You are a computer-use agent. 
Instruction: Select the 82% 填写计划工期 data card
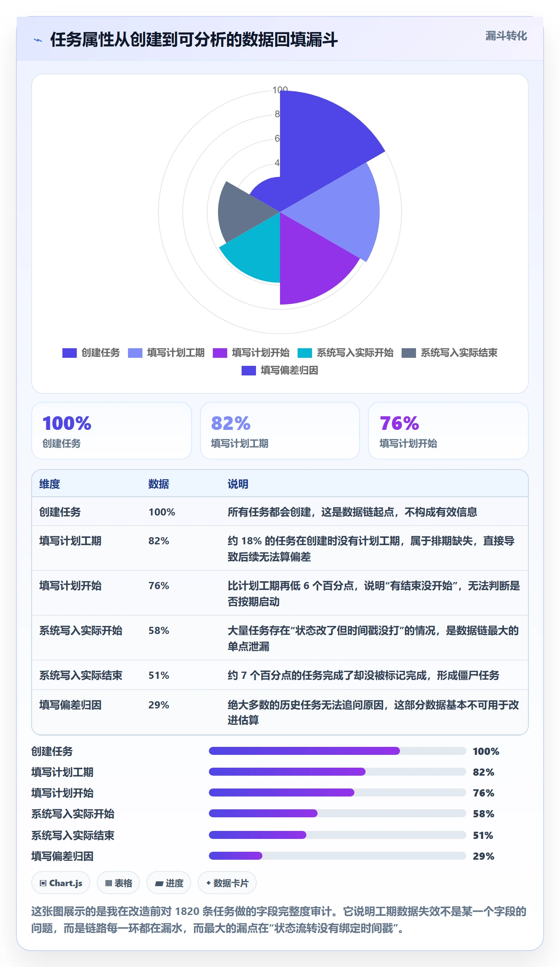coord(280,431)
